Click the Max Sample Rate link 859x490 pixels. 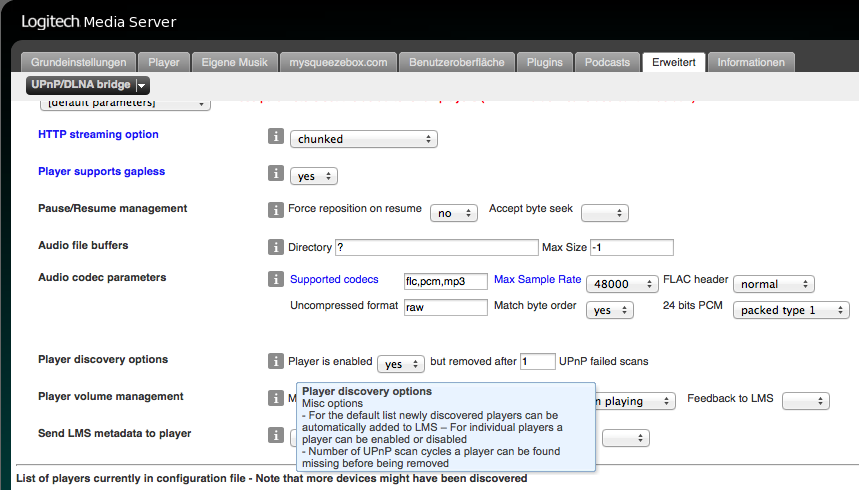pyautogui.click(x=537, y=279)
